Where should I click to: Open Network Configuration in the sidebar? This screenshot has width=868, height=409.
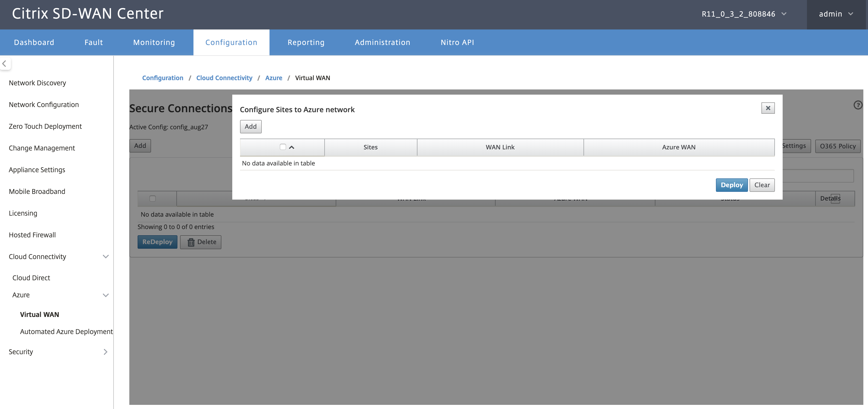pos(43,104)
